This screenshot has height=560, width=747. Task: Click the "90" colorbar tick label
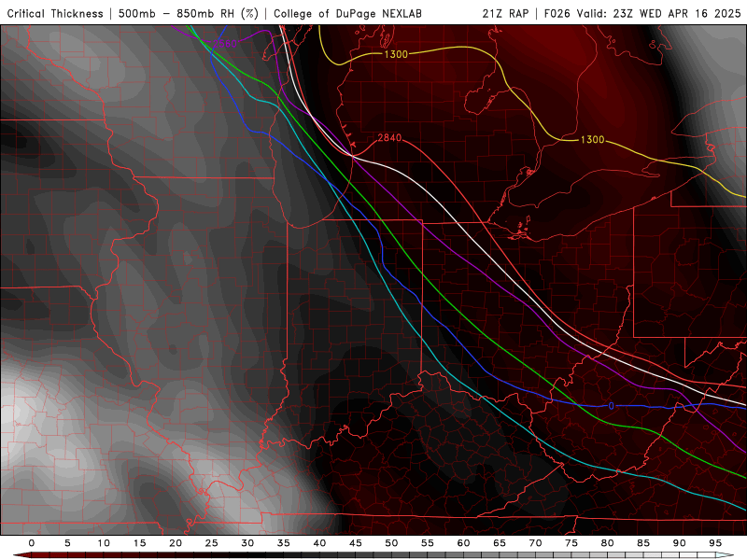[x=680, y=543]
